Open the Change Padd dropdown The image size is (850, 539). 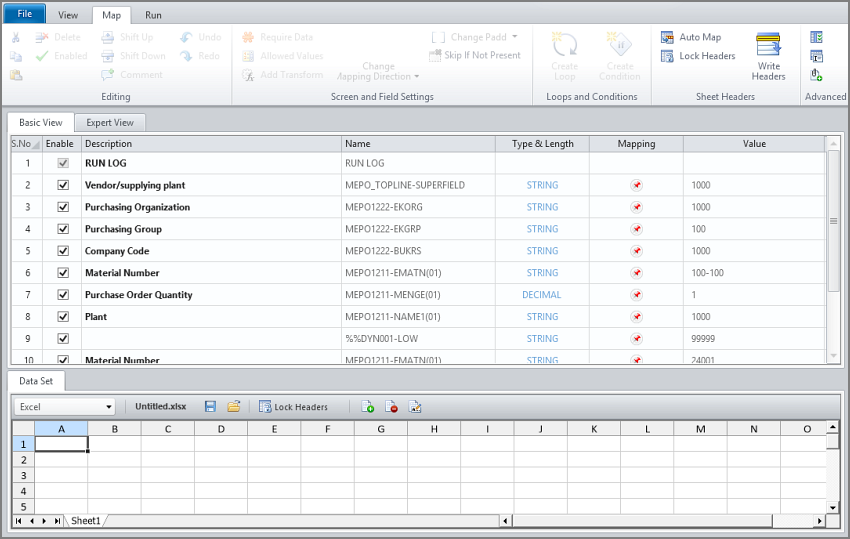tap(475, 37)
